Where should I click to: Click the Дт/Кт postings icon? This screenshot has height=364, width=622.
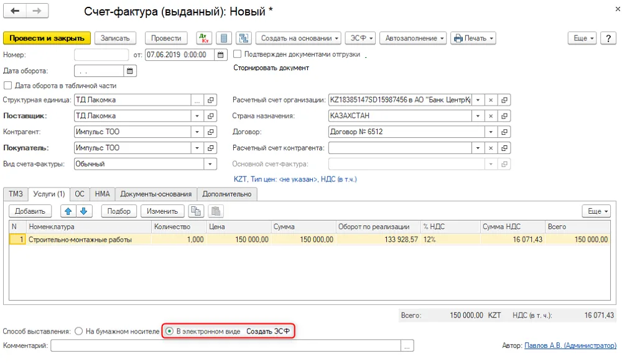(204, 39)
